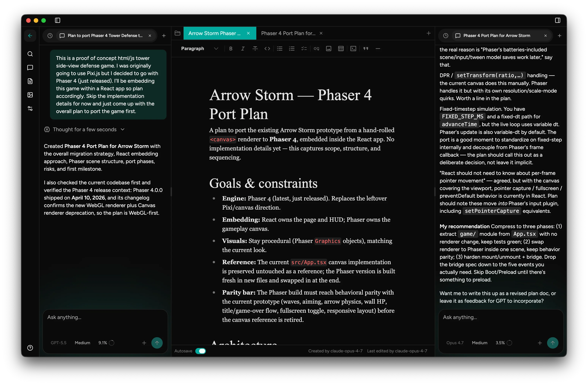Close the right chat tab

pos(546,36)
